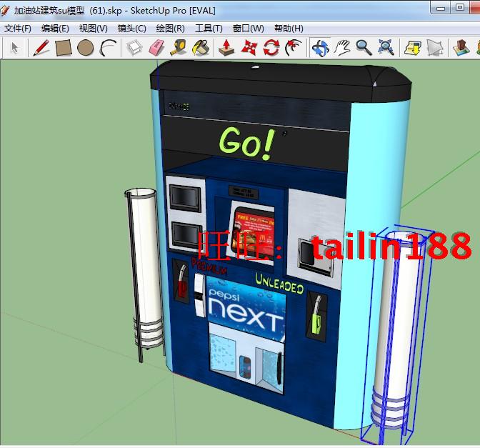
Task: Activate the Arc tool
Action: pos(108,48)
